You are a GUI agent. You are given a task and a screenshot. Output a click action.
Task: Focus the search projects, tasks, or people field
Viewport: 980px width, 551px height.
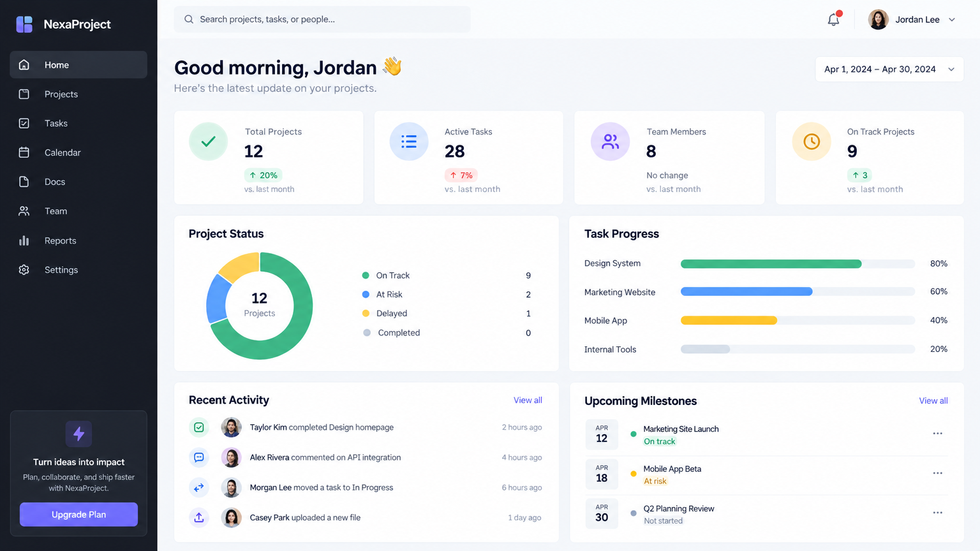[322, 19]
